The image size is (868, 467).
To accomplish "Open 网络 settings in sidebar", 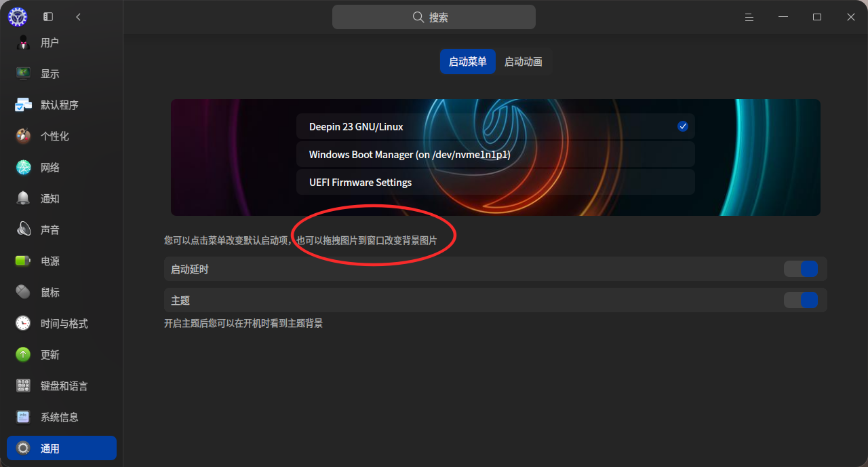I will 62,167.
